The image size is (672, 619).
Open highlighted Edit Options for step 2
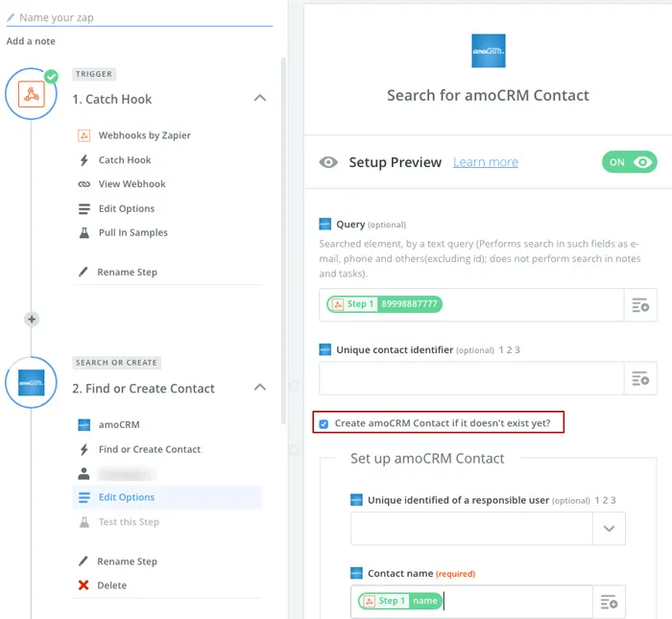167,497
